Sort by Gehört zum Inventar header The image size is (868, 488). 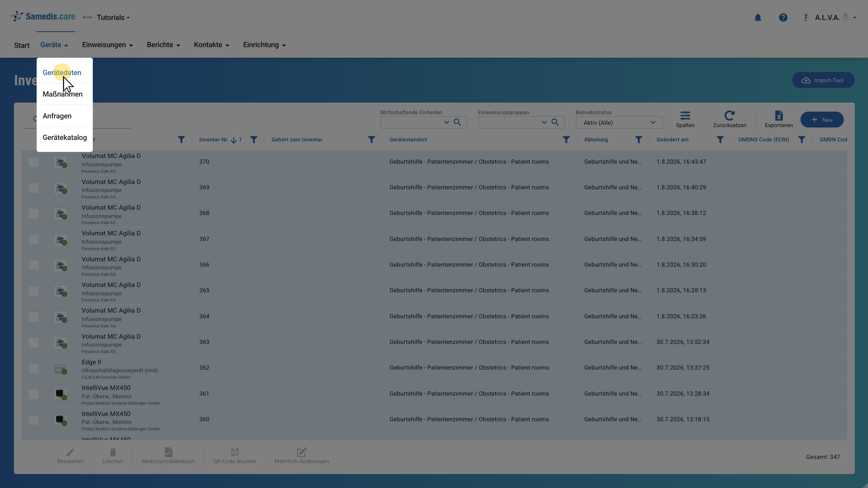point(297,140)
